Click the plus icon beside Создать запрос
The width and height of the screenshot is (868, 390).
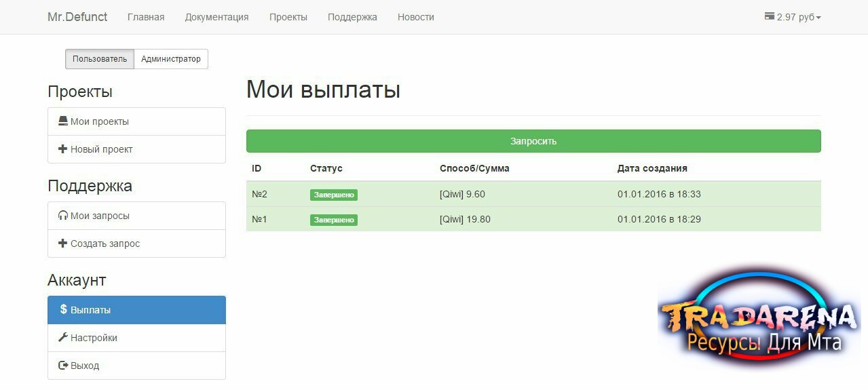(63, 243)
